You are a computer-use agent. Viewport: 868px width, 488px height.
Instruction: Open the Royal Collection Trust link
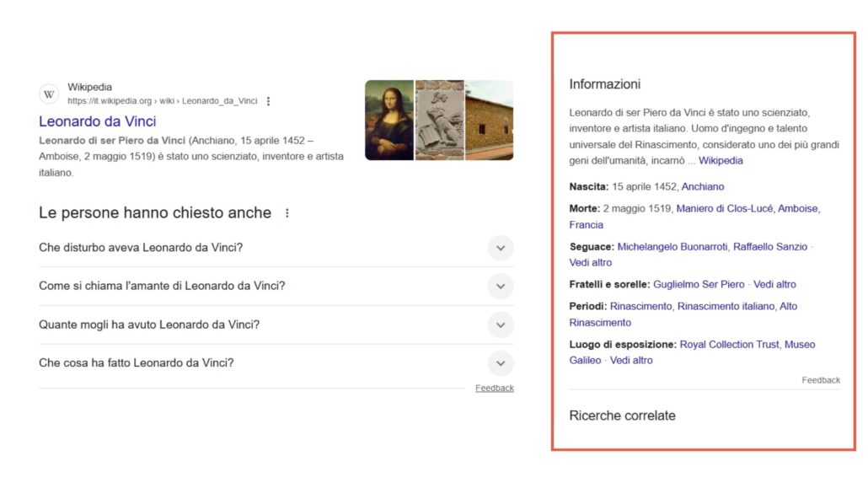[x=729, y=345]
